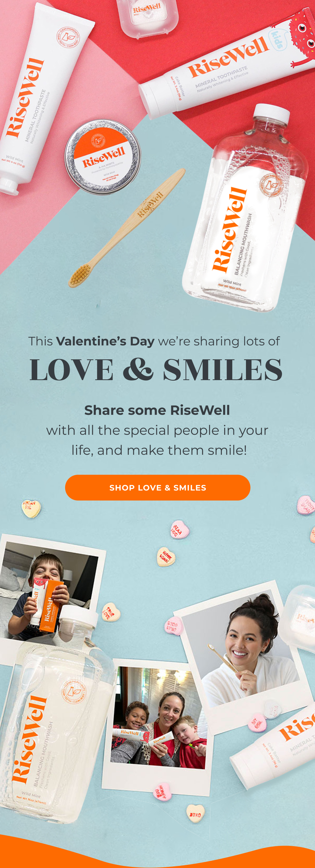Click the Valentine's Day bold text
Viewport: 315px width, 868px height.
(105, 341)
